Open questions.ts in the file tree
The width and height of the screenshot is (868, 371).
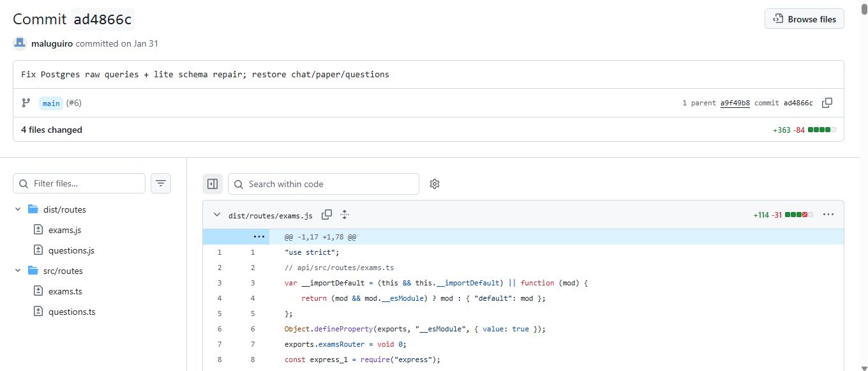tap(72, 312)
